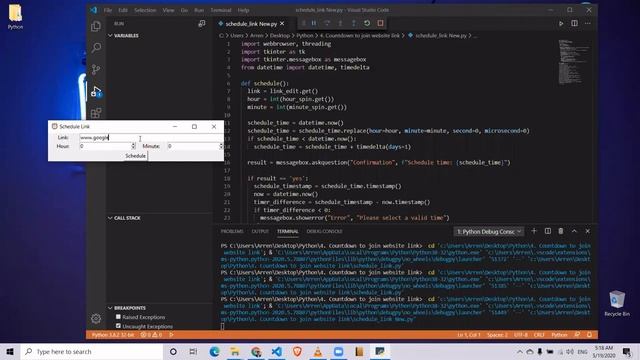Click the Windows Start button

pos(10,351)
